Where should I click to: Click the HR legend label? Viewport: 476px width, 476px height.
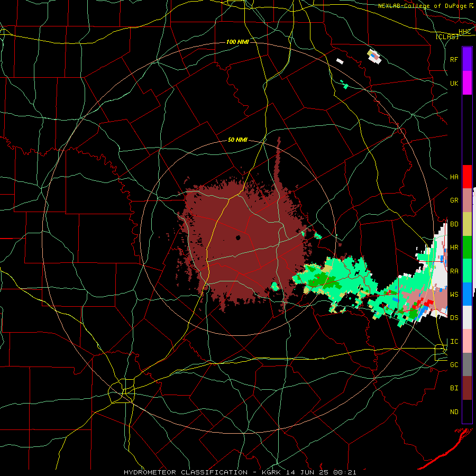(454, 248)
